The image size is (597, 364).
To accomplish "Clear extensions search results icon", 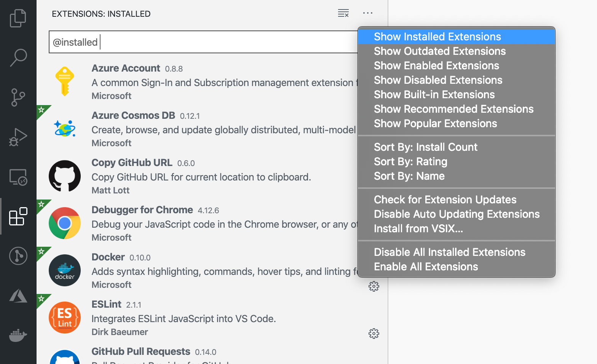I will [x=343, y=13].
